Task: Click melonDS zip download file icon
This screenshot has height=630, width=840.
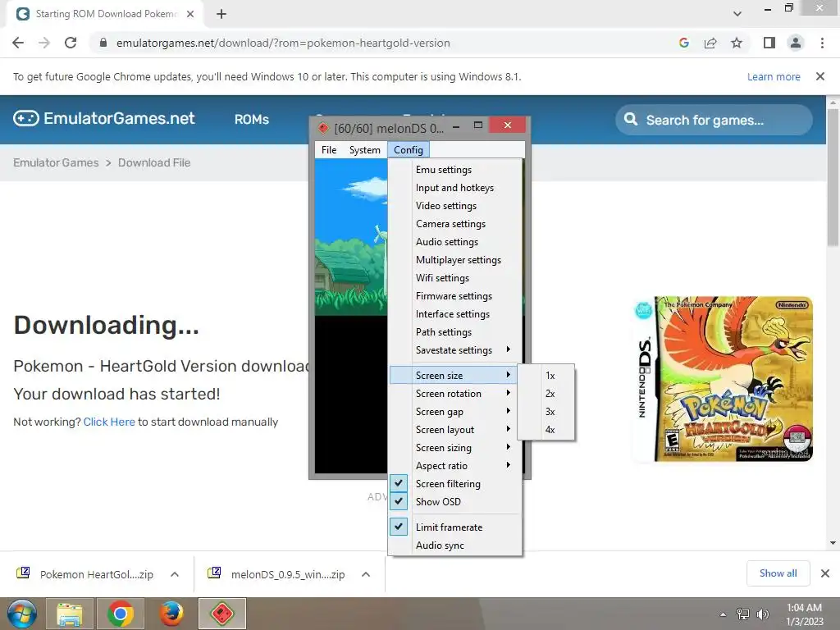Action: pos(214,573)
